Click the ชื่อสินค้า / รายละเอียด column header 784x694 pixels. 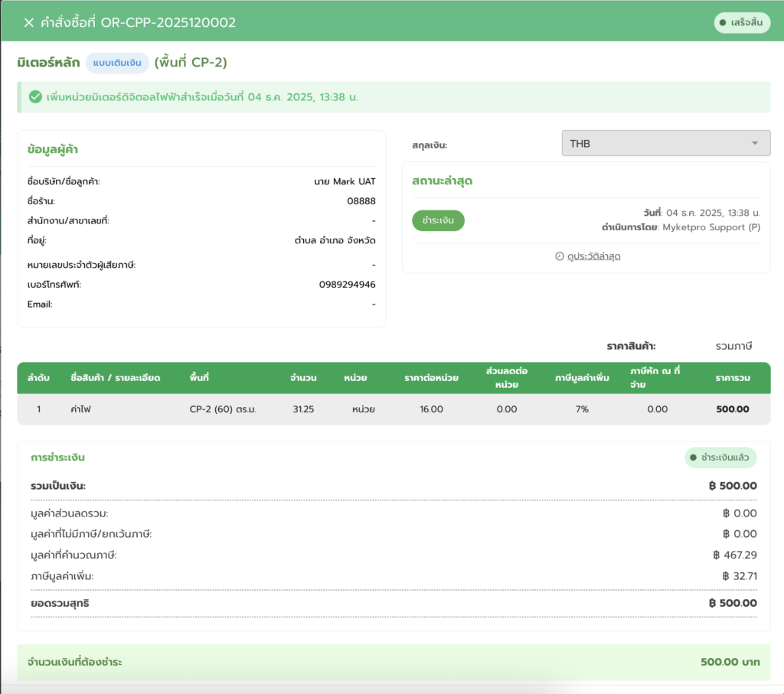pos(114,378)
